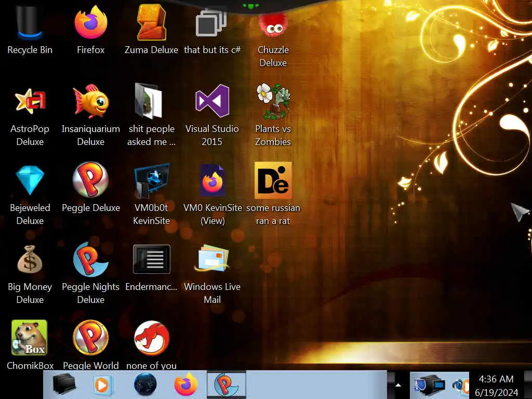Select the Peggle Nights Deluxe icon
The image size is (532, 399).
click(x=90, y=260)
